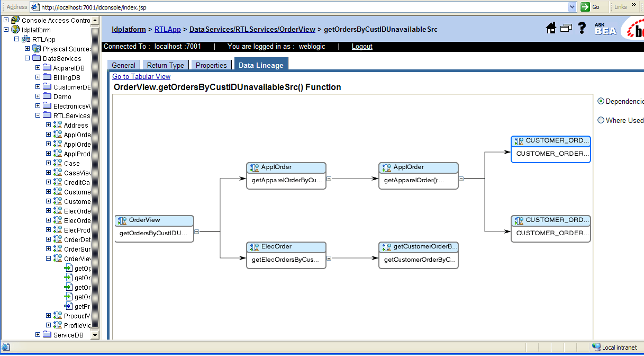This screenshot has height=356, width=644.
Task: Click the ProfileVie data service icon in tree
Action: (58, 325)
